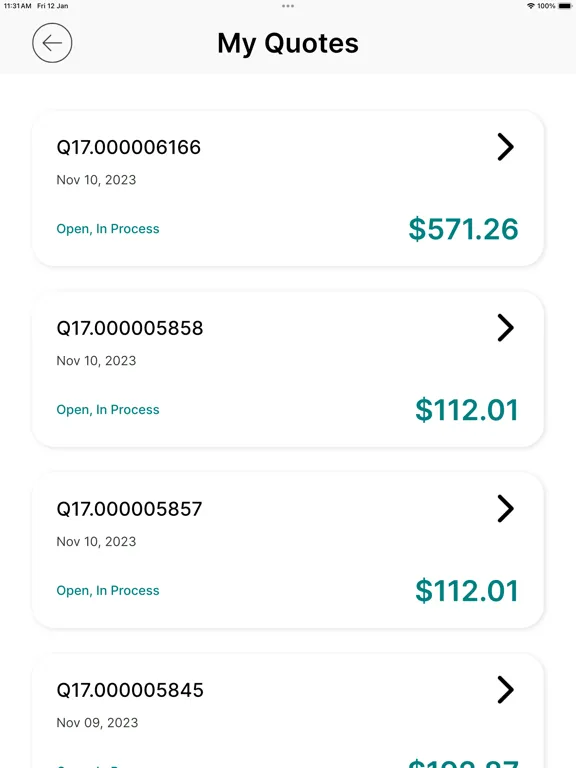Image resolution: width=576 pixels, height=768 pixels.
Task: Tap the battery status icon
Action: coord(565,6)
